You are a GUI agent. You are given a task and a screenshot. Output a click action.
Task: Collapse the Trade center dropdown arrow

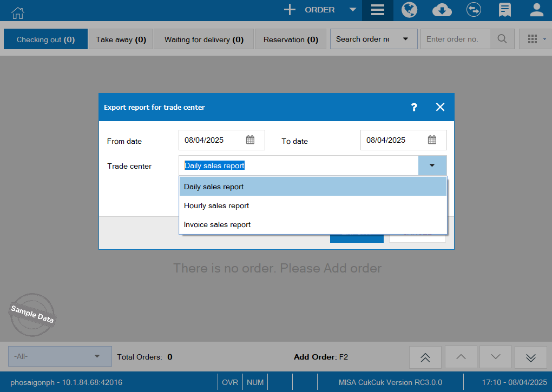(432, 165)
